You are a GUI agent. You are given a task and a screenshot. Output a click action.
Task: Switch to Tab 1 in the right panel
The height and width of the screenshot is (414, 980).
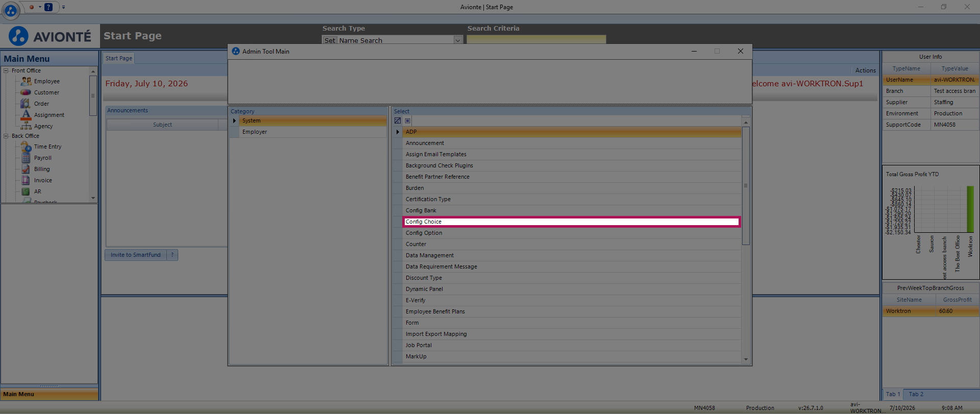tap(893, 394)
